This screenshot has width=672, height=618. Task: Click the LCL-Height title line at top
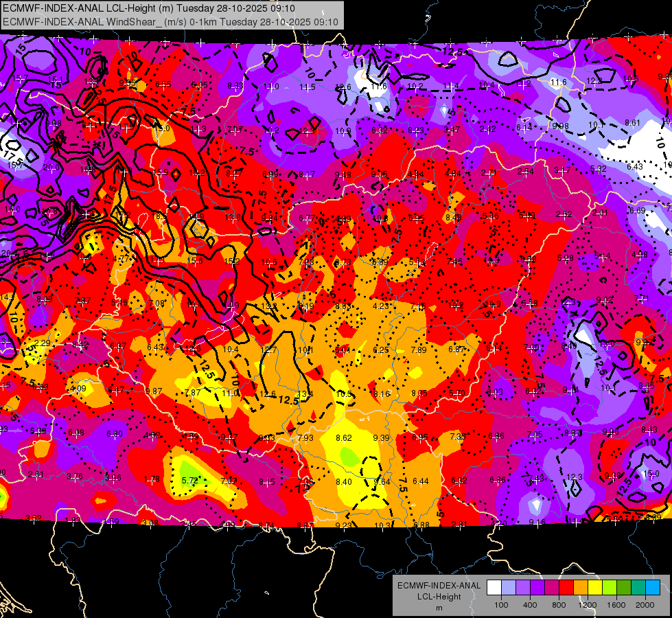[x=149, y=8]
